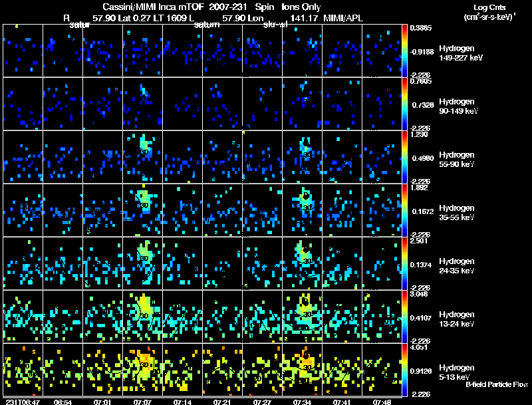
Task: Select the Hydrogen 24-35 keV panel at 07:07
Action: point(142,263)
